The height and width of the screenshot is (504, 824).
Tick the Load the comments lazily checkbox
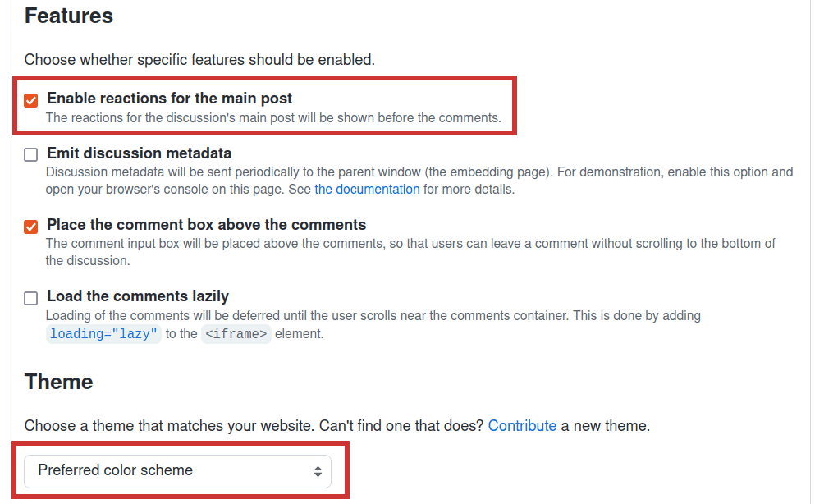[31, 298]
